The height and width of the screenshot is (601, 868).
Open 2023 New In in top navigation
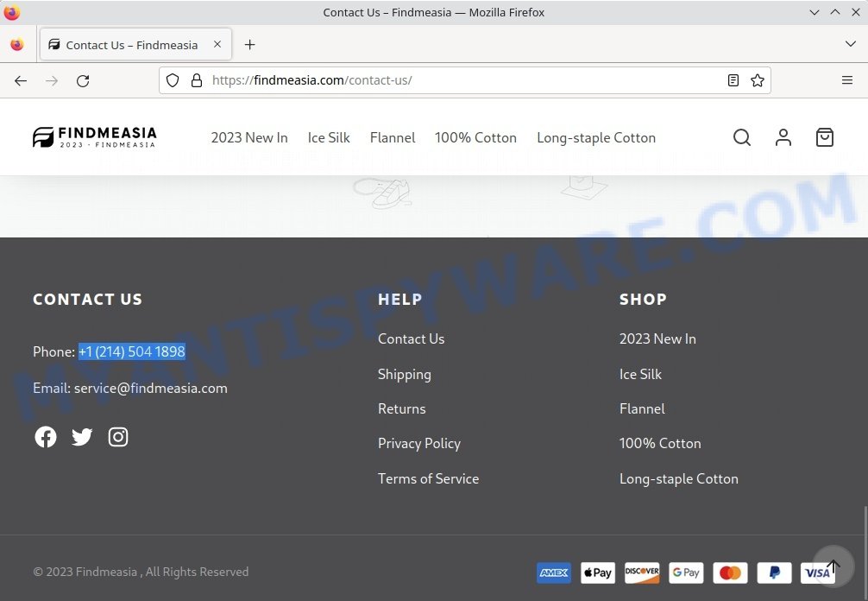coord(249,137)
